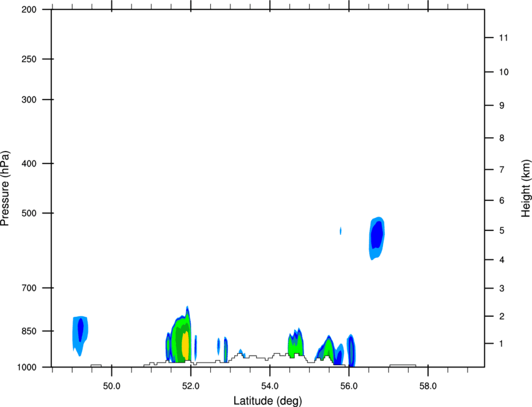Click latitude tick label 58.0
The image size is (532, 407).
point(428,386)
